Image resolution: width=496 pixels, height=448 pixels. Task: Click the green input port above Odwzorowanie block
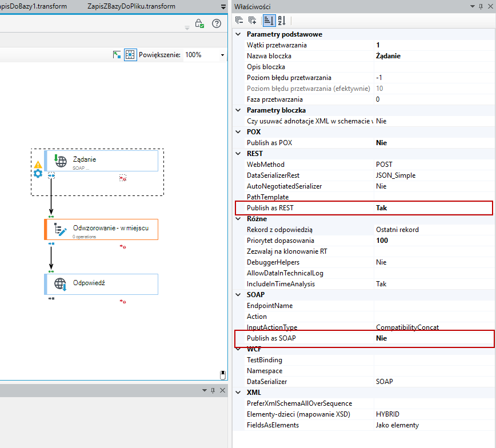pos(51,217)
